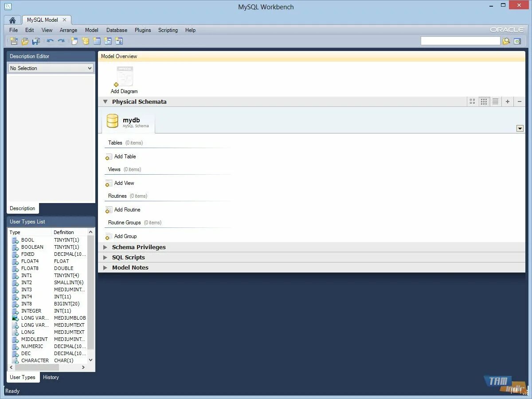Click the Add View icon

click(x=109, y=183)
